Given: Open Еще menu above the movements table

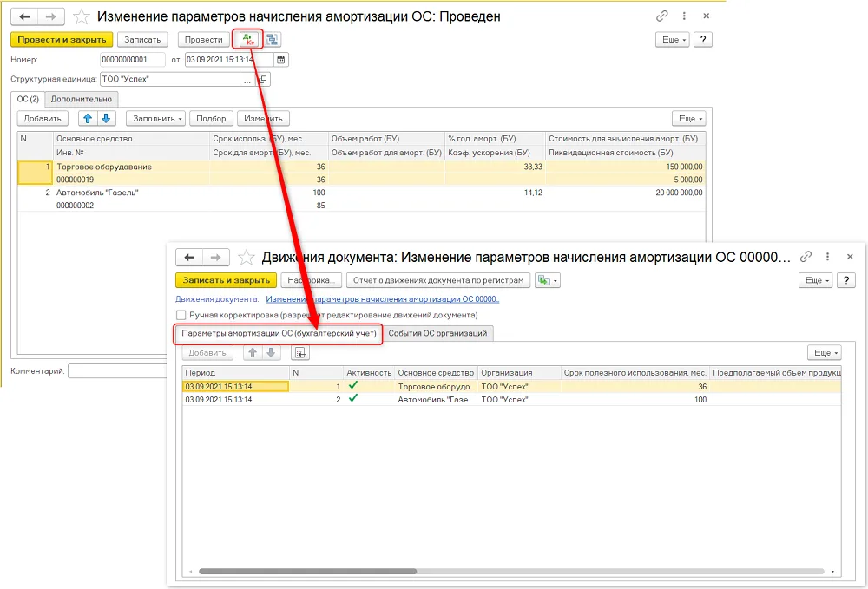Looking at the screenshot, I should [825, 353].
